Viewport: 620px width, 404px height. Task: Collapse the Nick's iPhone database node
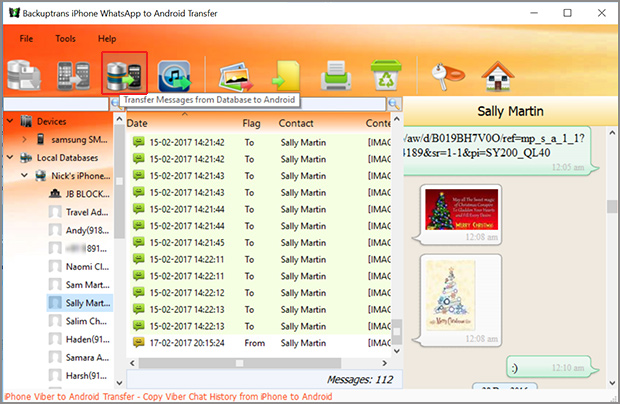[24, 175]
